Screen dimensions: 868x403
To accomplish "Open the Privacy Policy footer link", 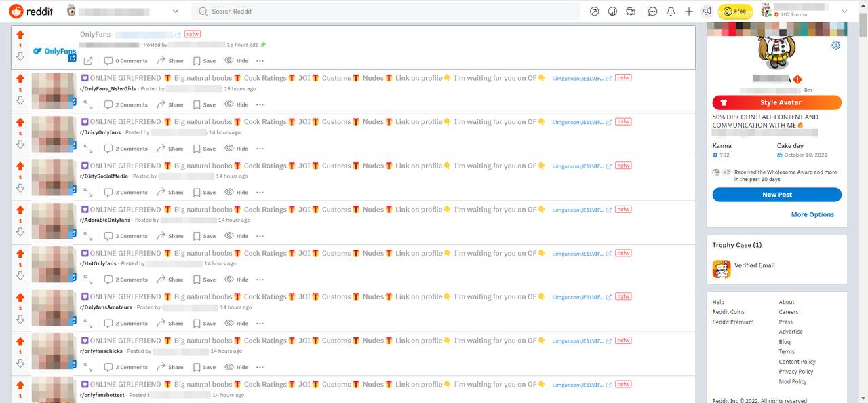I will click(796, 372).
